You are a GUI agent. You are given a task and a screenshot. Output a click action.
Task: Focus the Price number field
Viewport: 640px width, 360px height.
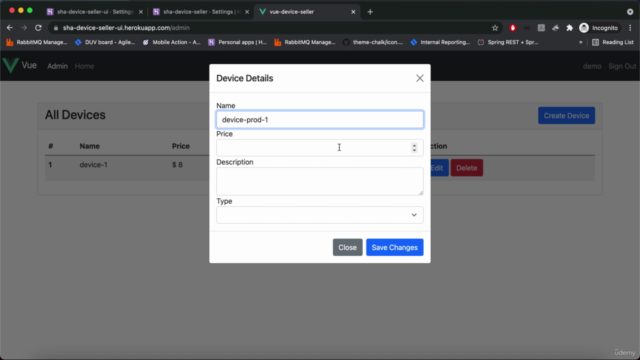point(320,148)
